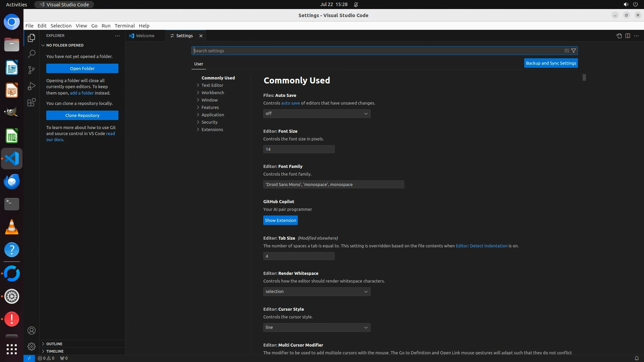644x362 pixels.
Task: Click the Open Settings (JSON) icon
Action: (x=619, y=36)
